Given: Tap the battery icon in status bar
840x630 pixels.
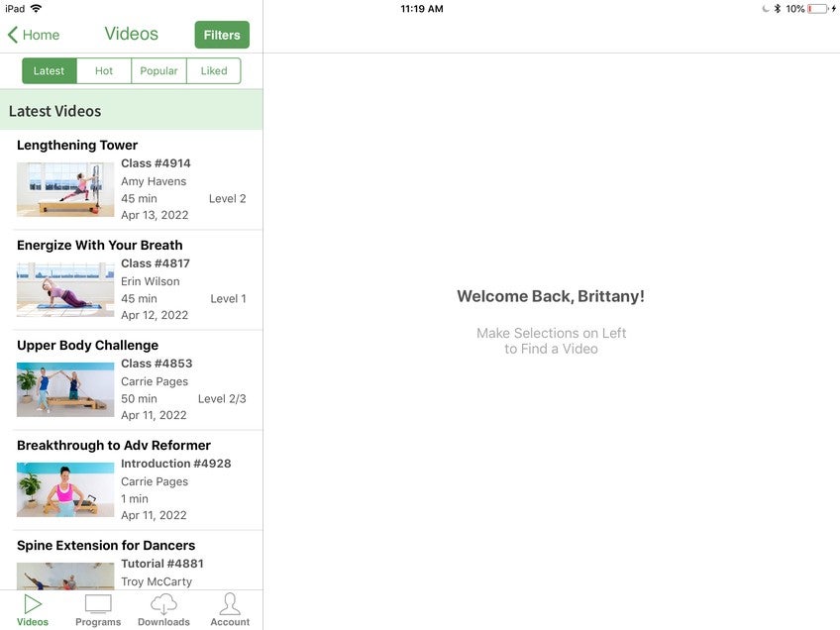Looking at the screenshot, I should click(x=817, y=9).
